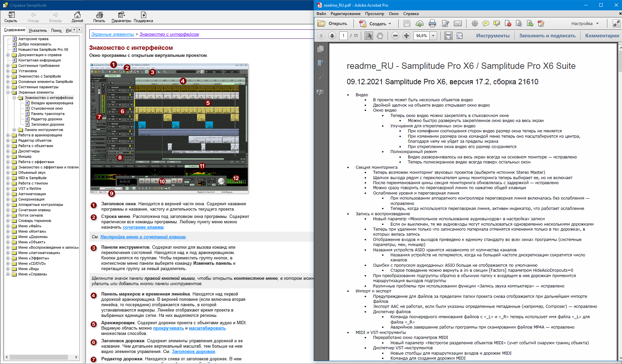Toggle fit-to-width scrolling page view in Acrobat

coord(448,36)
